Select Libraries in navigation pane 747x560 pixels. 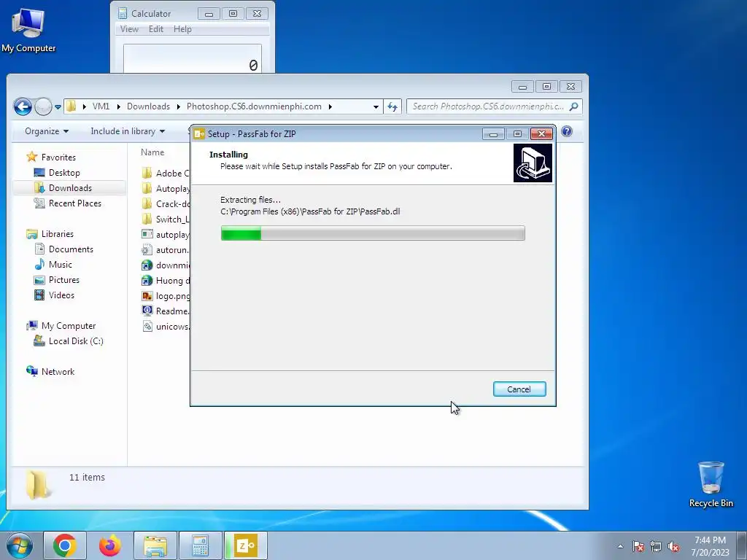click(x=57, y=234)
